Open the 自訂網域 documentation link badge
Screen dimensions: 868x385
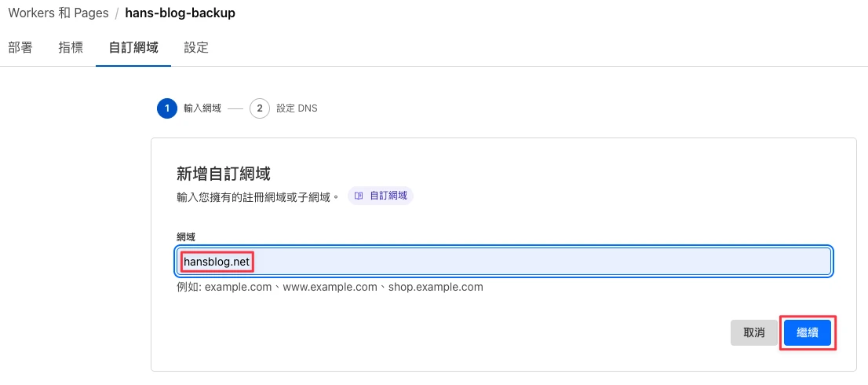(381, 196)
